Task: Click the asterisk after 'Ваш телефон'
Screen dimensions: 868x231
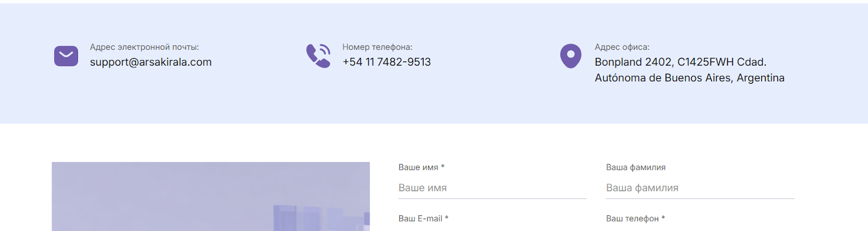Action: click(x=663, y=217)
